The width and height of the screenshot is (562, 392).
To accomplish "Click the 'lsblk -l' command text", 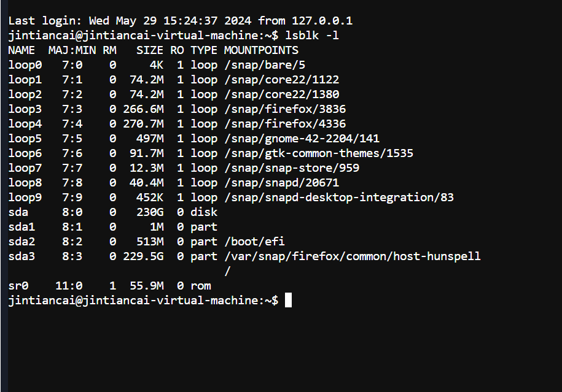I will [x=312, y=36].
